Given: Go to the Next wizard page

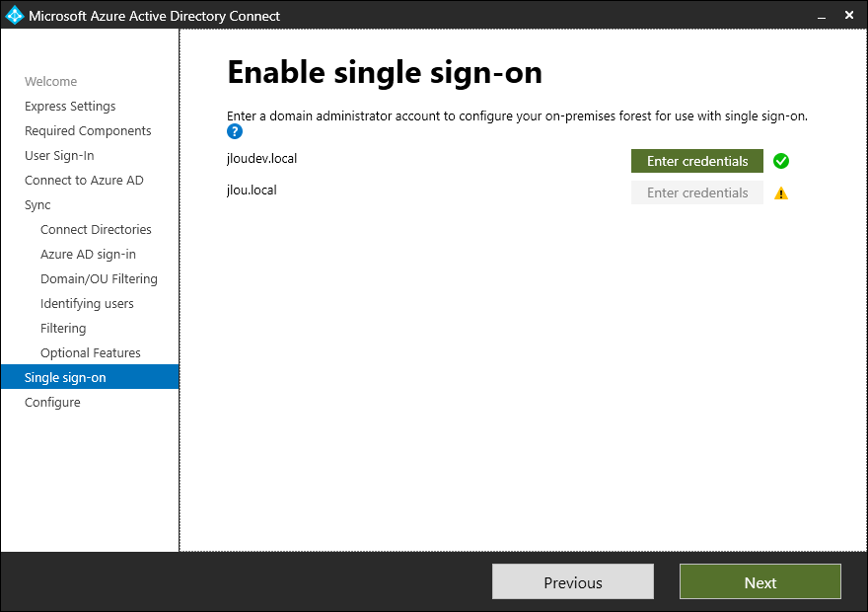Looking at the screenshot, I should pyautogui.click(x=760, y=582).
